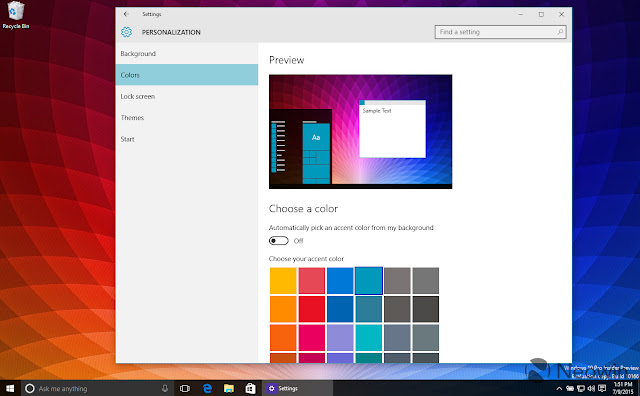Choose the darkest charcoal swatch in the second row
Image resolution: width=640 pixels, height=396 pixels.
pos(426,309)
